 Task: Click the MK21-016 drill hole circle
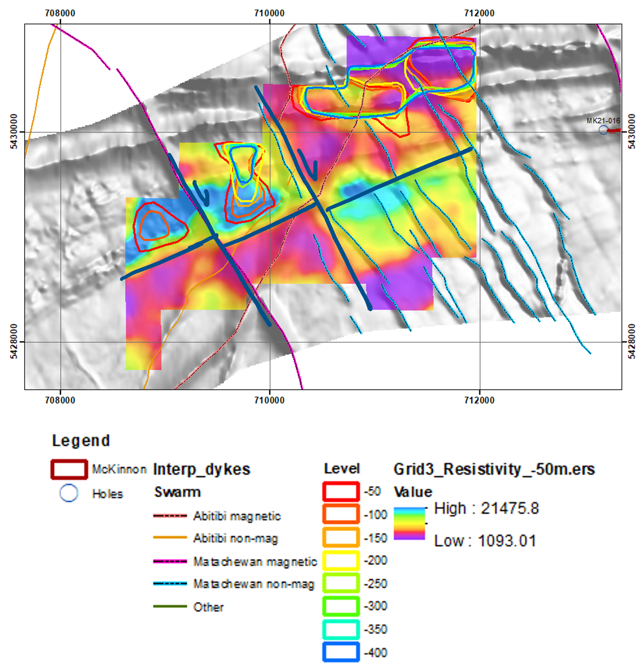coord(603,130)
